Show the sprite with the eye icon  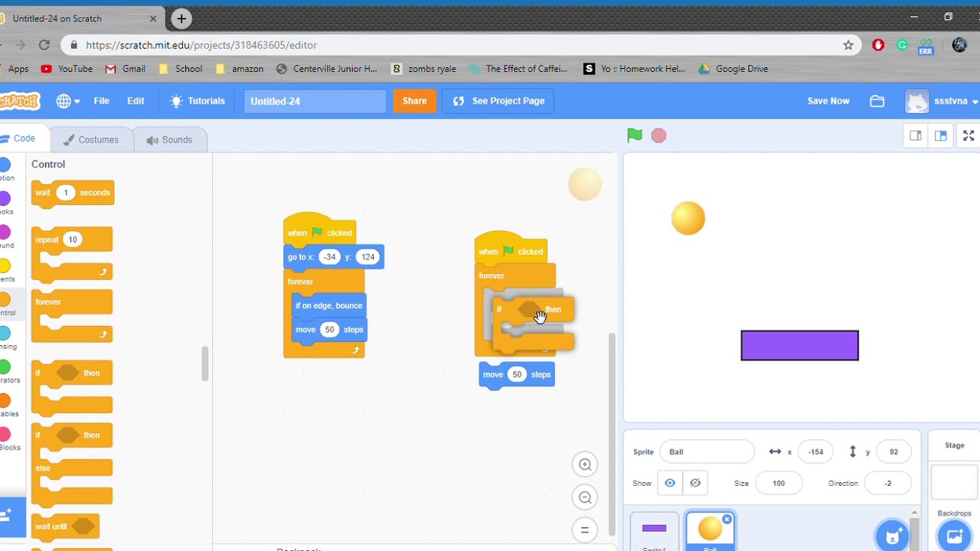point(670,483)
